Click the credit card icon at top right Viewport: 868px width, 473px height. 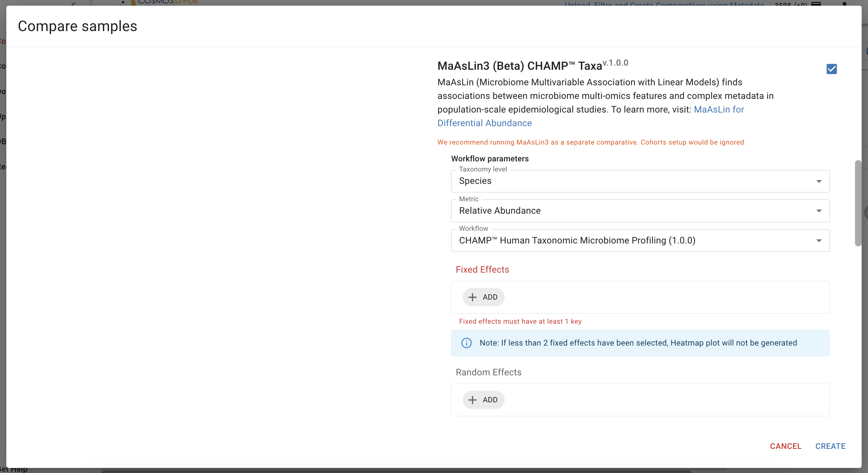816,3
